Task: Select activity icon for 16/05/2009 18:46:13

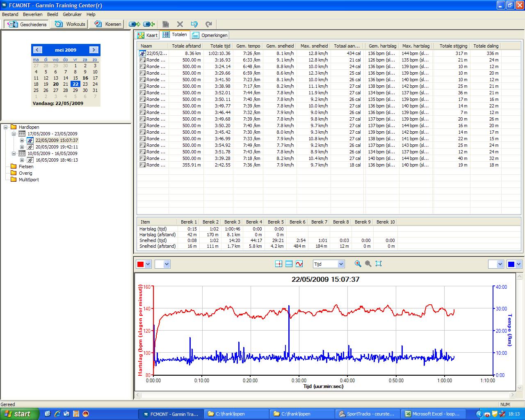Action: click(x=30, y=160)
